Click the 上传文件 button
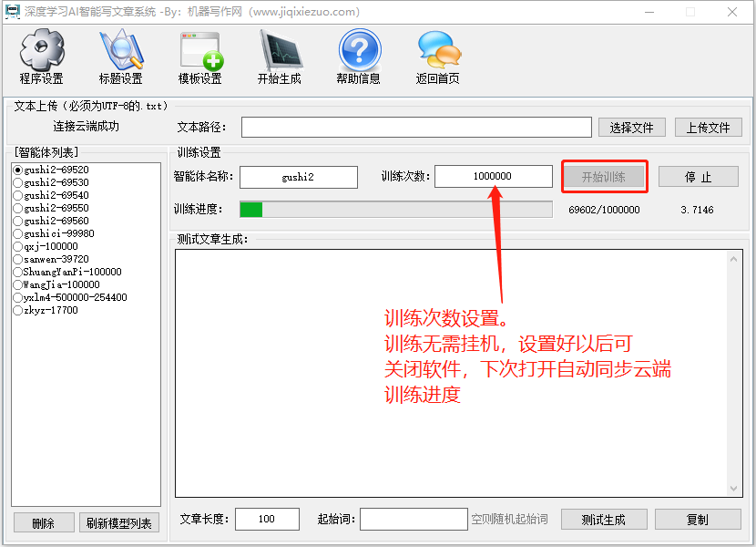756x547 pixels. point(708,128)
